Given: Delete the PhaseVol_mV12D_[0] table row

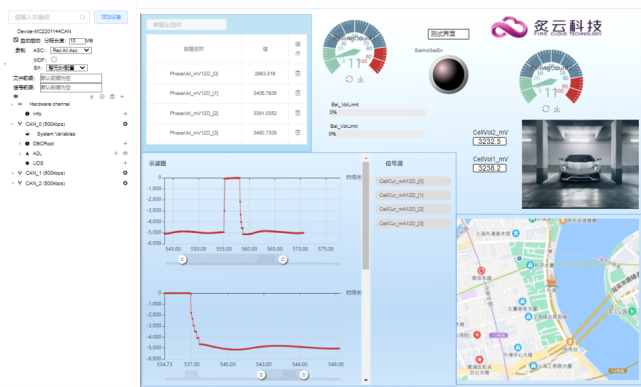Looking at the screenshot, I should [x=298, y=73].
